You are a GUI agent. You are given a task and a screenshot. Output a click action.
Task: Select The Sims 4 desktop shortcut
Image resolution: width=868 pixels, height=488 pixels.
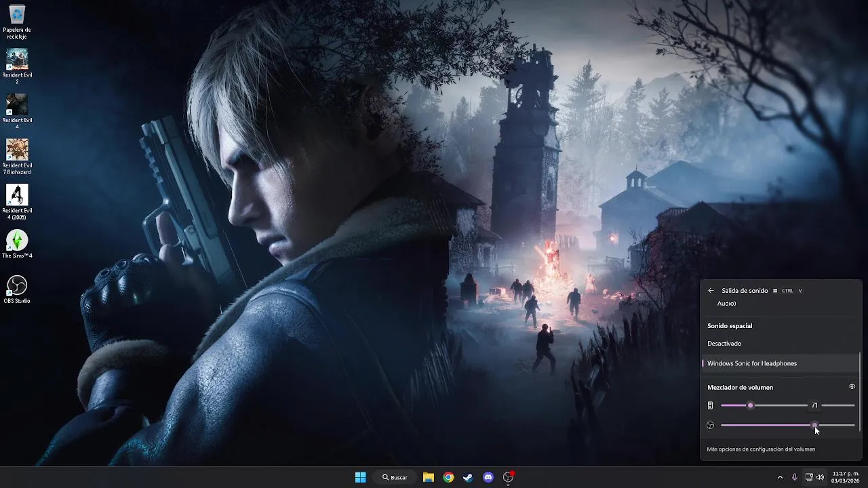(x=17, y=244)
